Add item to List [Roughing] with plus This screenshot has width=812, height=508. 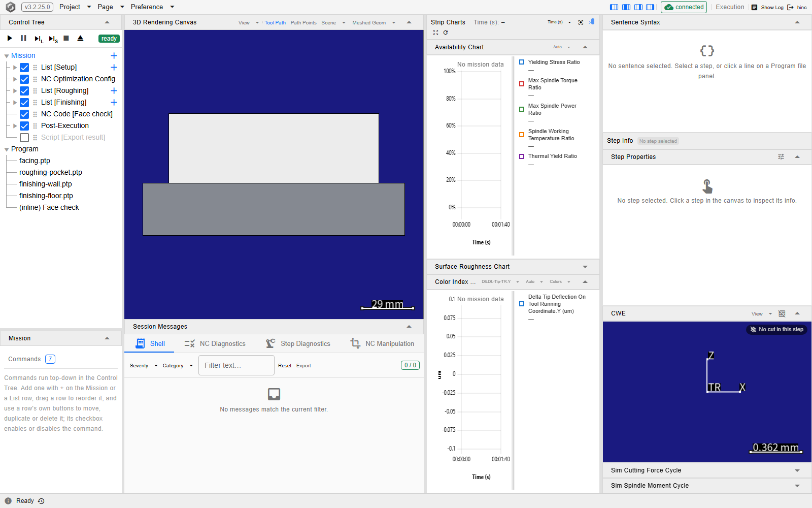(x=114, y=91)
